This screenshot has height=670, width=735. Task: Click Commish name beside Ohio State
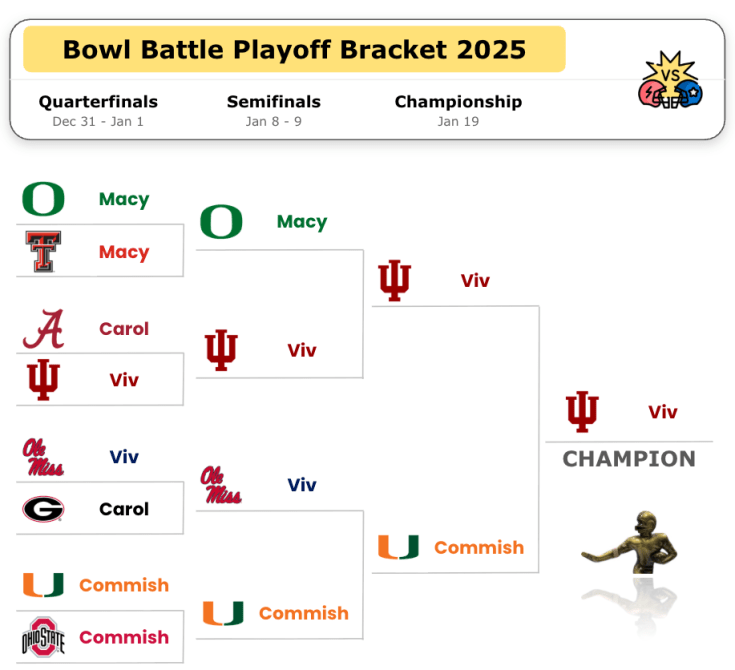click(x=124, y=637)
